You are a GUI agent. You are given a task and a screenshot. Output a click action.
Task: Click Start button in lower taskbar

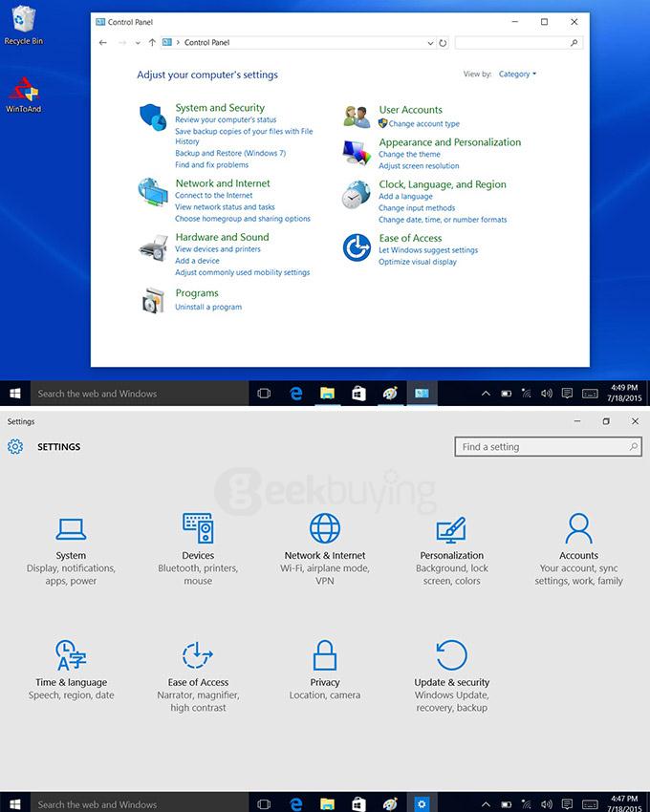point(15,804)
